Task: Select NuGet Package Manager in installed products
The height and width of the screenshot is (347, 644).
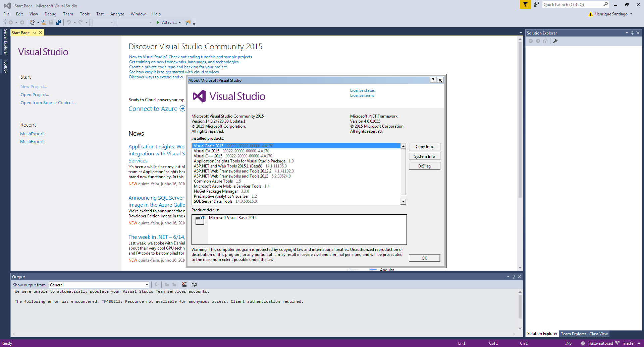Action: point(297,191)
